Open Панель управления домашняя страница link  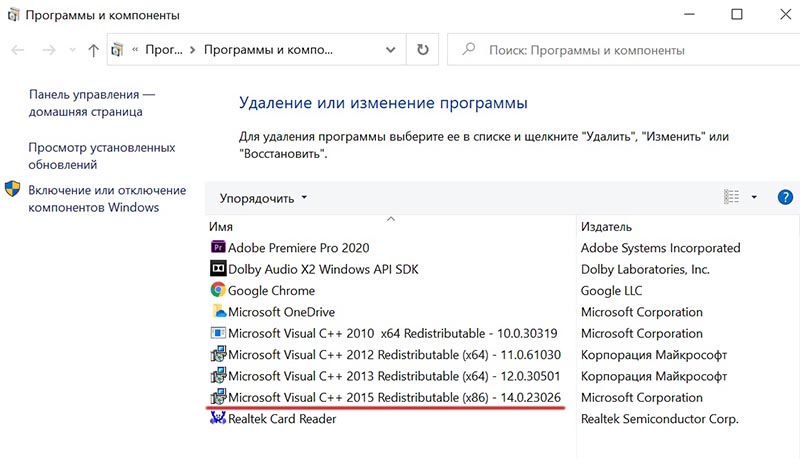pos(92,103)
